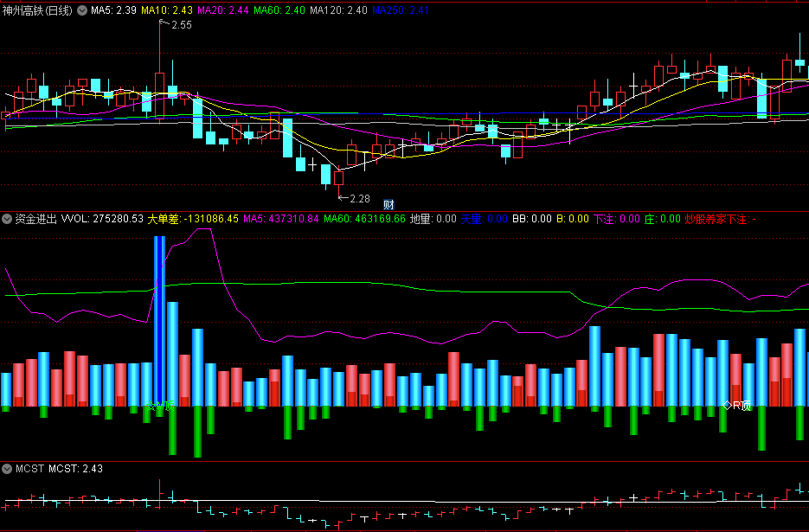Click the 神州高铁(日线) chart title

pyautogui.click(x=37, y=10)
